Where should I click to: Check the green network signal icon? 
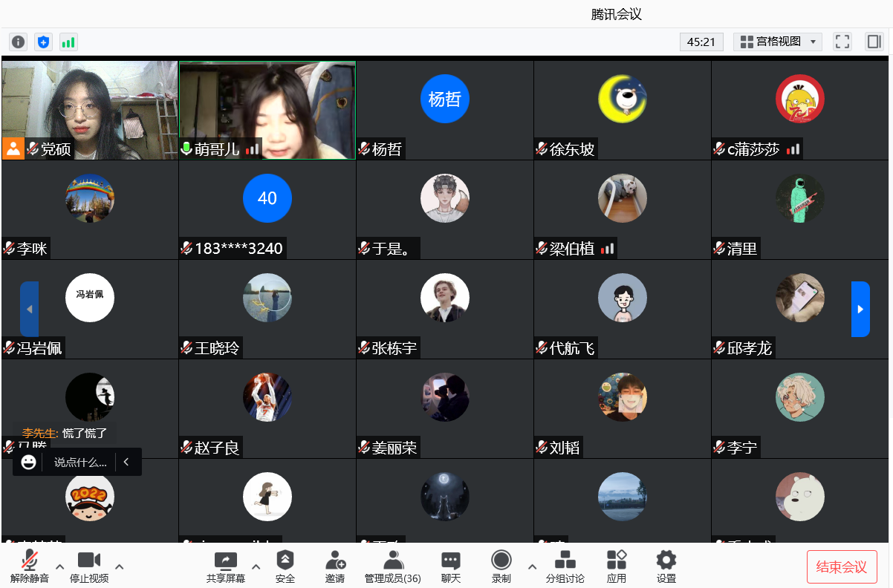click(x=68, y=42)
